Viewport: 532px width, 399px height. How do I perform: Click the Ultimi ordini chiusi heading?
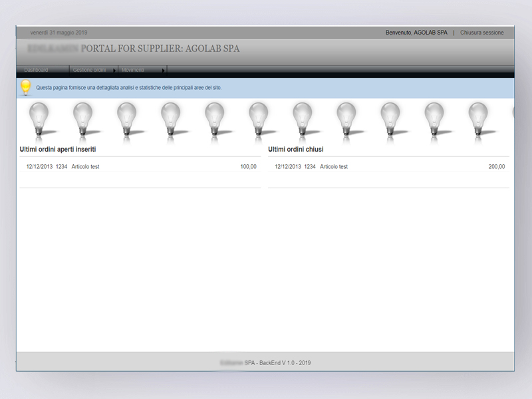coord(295,149)
